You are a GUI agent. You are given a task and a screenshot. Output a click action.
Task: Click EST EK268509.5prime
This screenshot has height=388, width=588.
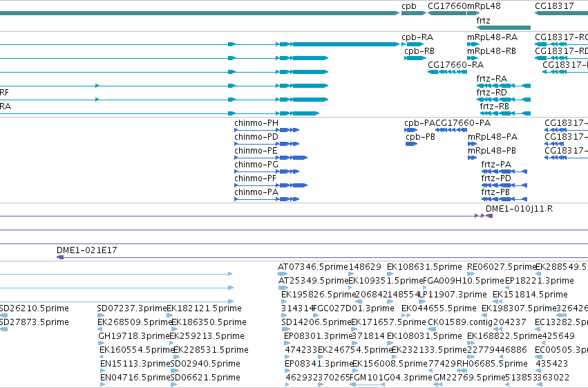pyautogui.click(x=100, y=329)
